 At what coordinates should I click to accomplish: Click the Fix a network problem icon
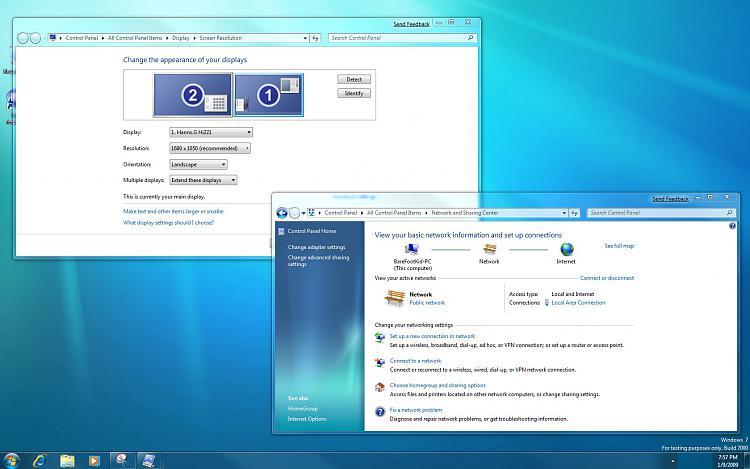(x=380, y=411)
